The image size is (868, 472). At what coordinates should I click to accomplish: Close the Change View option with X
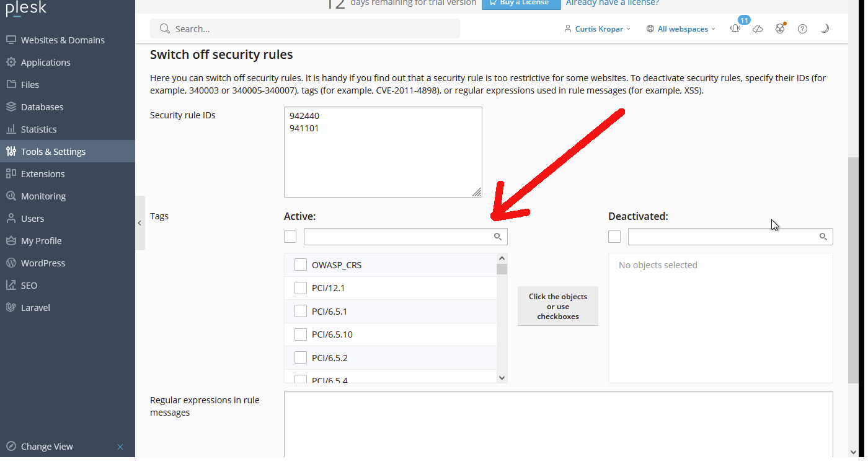click(120, 447)
